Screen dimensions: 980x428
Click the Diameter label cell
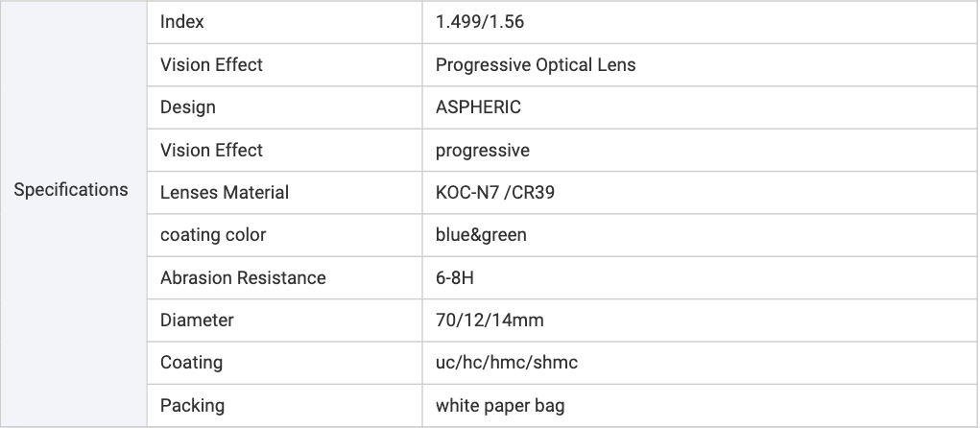(x=197, y=321)
